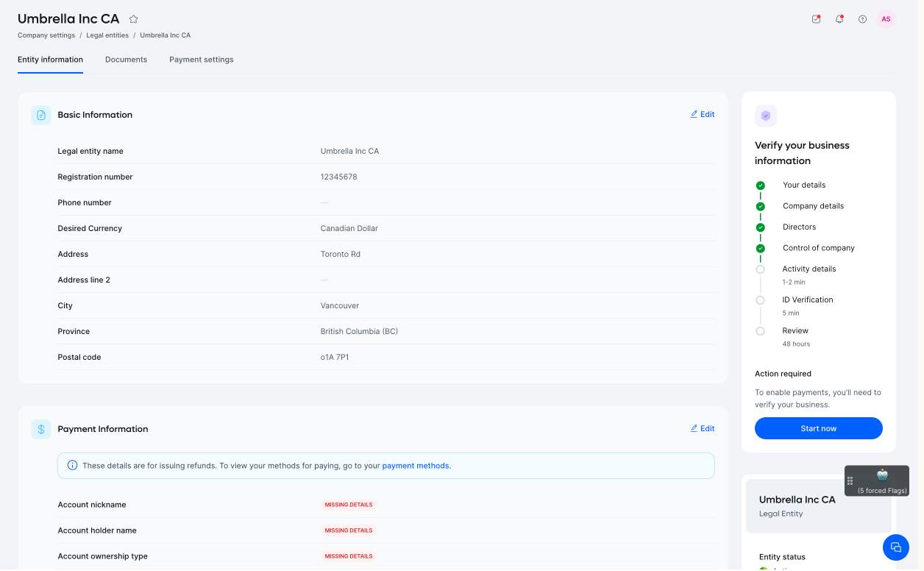Click the Activity details step circle
This screenshot has width=924, height=571.
click(x=760, y=269)
